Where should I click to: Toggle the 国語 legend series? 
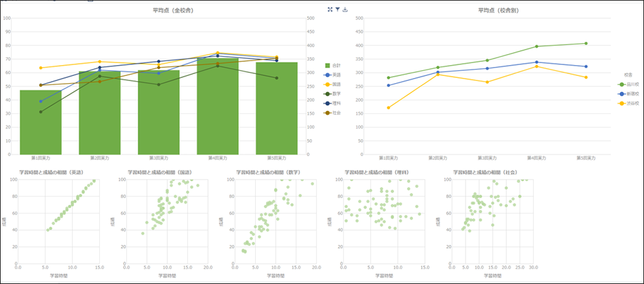pos(332,84)
